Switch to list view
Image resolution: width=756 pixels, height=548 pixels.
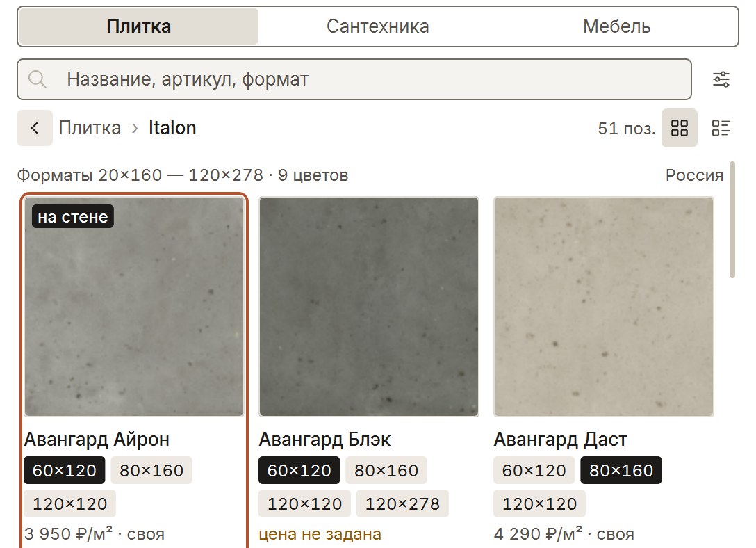click(x=721, y=128)
